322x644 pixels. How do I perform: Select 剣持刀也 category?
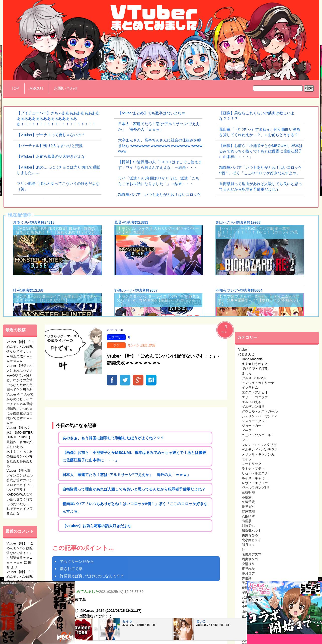248,526
